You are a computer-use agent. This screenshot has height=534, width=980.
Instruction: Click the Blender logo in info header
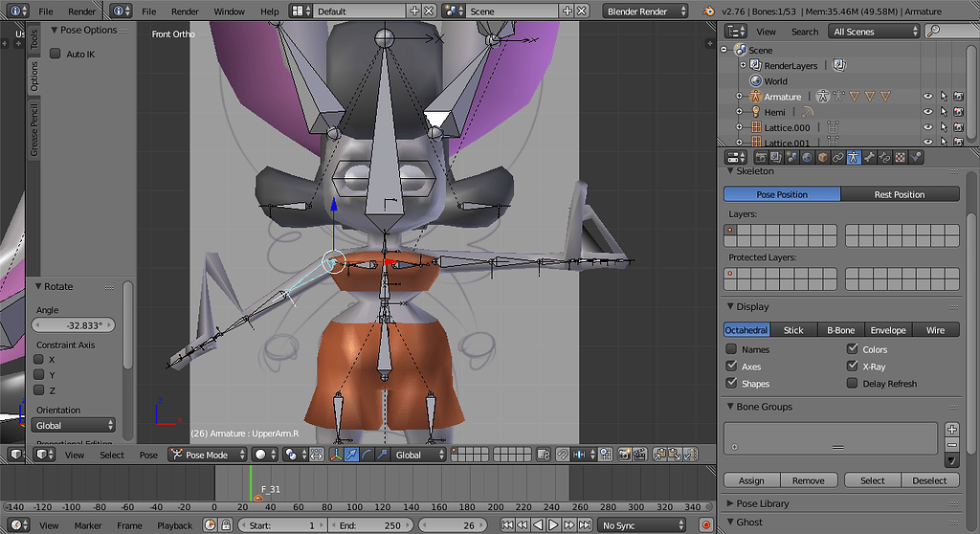point(708,11)
